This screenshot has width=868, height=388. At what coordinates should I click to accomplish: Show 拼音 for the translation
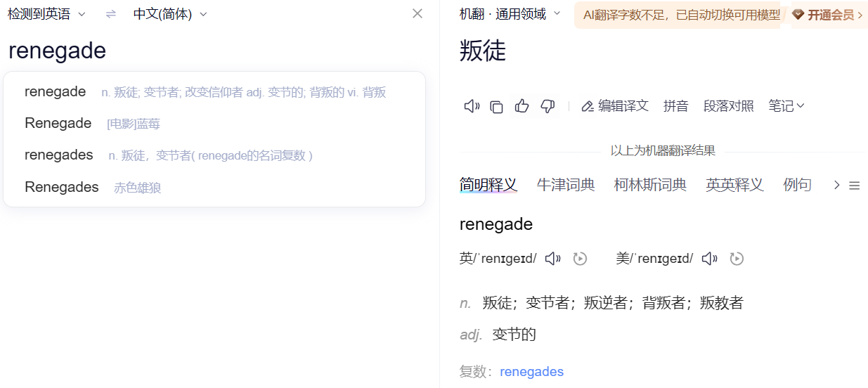[676, 106]
